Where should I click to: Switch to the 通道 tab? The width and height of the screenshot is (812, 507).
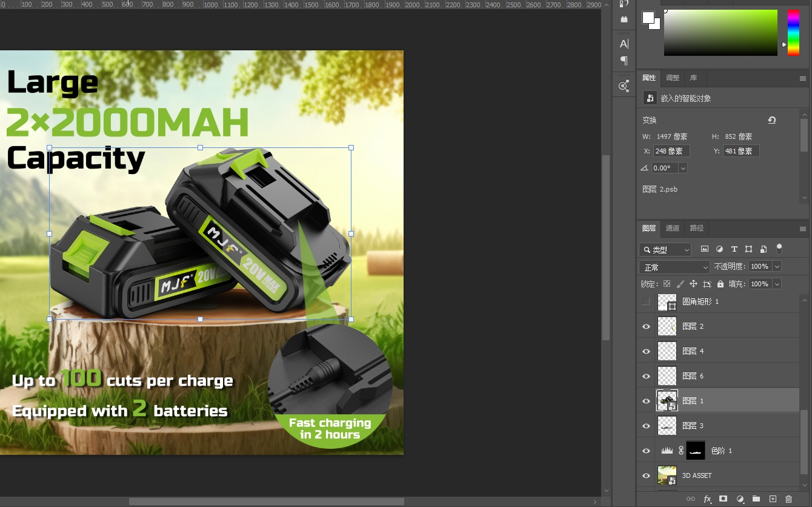673,228
